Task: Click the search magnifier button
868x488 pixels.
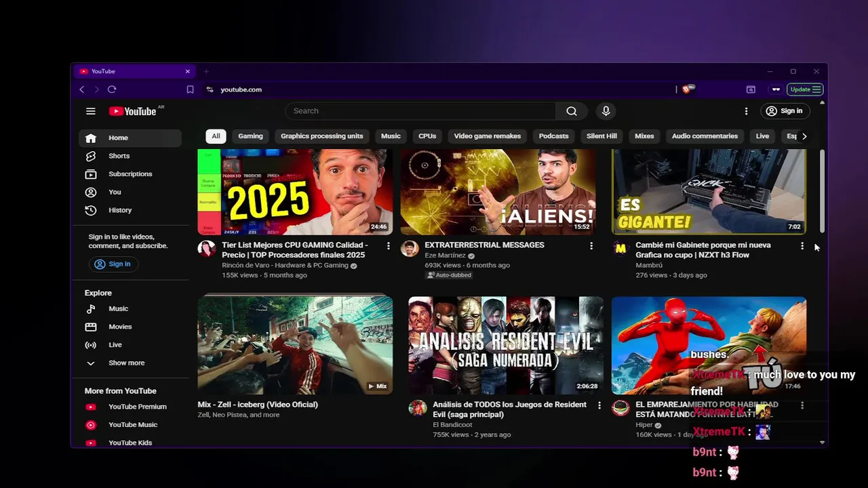Action: point(572,111)
